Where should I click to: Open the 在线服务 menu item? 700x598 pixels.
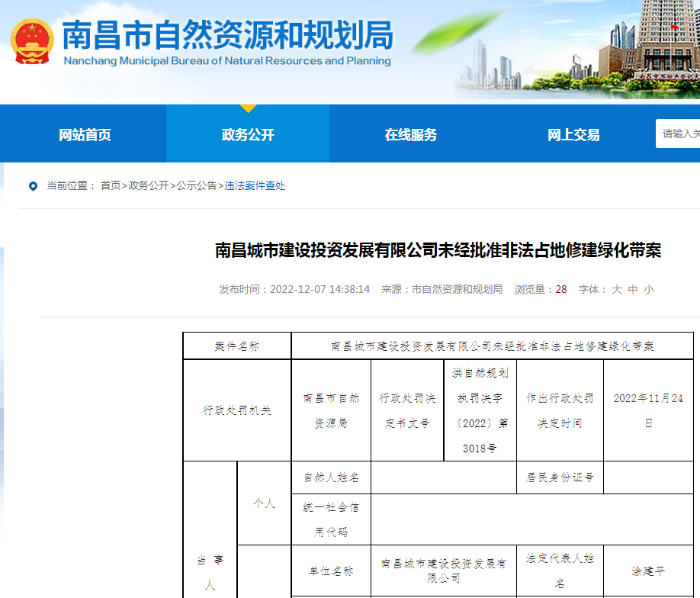(x=411, y=134)
